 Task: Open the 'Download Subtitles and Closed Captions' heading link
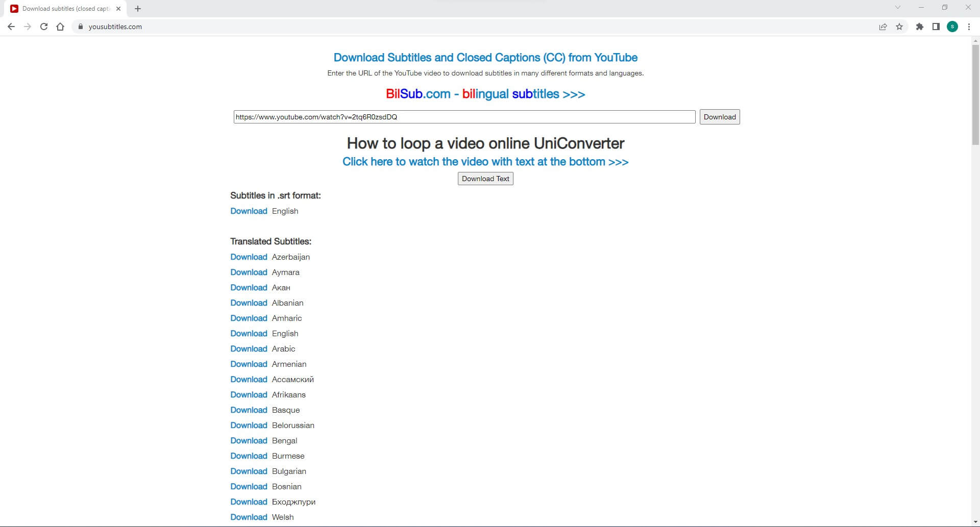pyautogui.click(x=485, y=58)
